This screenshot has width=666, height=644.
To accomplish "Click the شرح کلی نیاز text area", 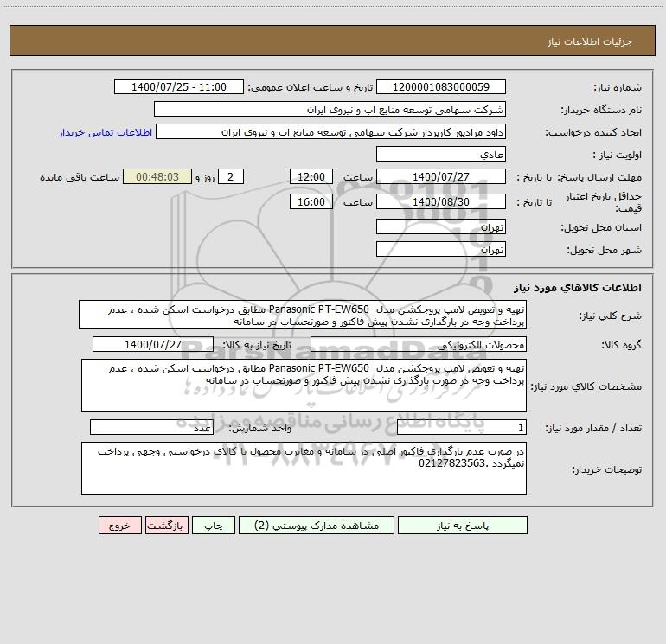I will point(303,315).
